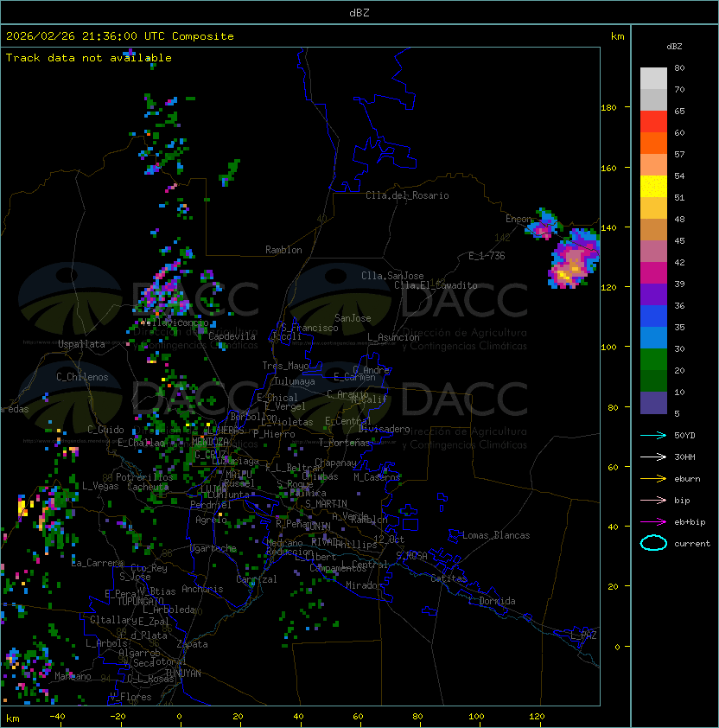Select the 'La_Carrera' location label
Image resolution: width=719 pixels, height=728 pixels.
coord(98,563)
